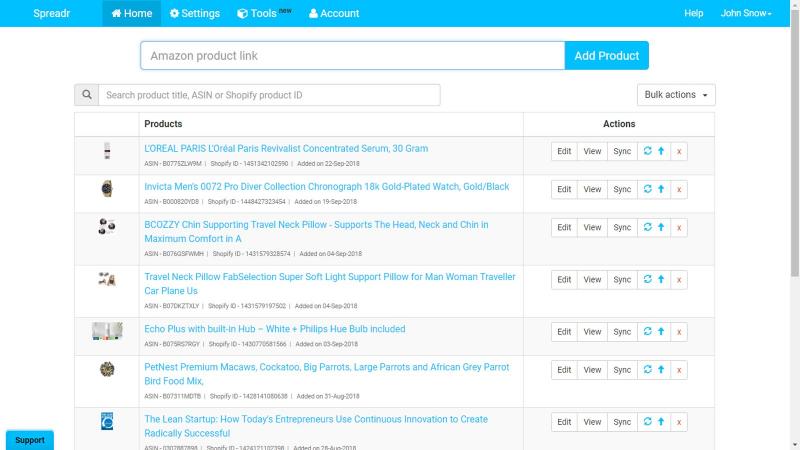Screen dimensions: 800x450
Task: Click Sync for the PetNest Premium row
Action: [622, 370]
